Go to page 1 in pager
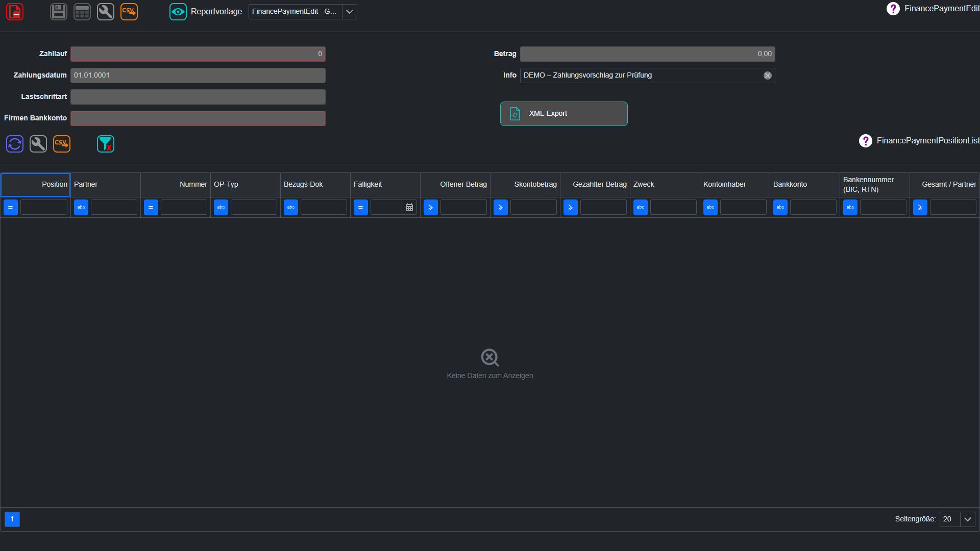980x551 pixels. 12,519
